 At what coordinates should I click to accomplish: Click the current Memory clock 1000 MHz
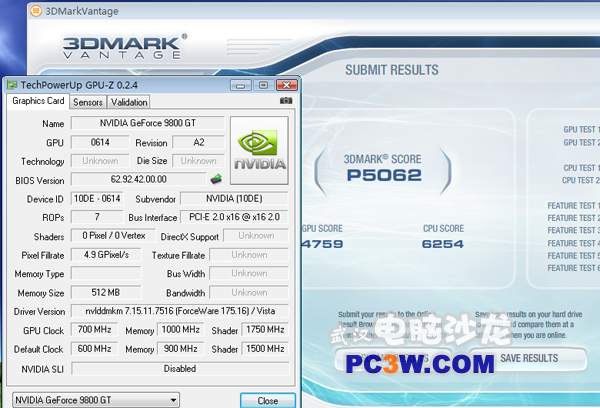[180, 330]
